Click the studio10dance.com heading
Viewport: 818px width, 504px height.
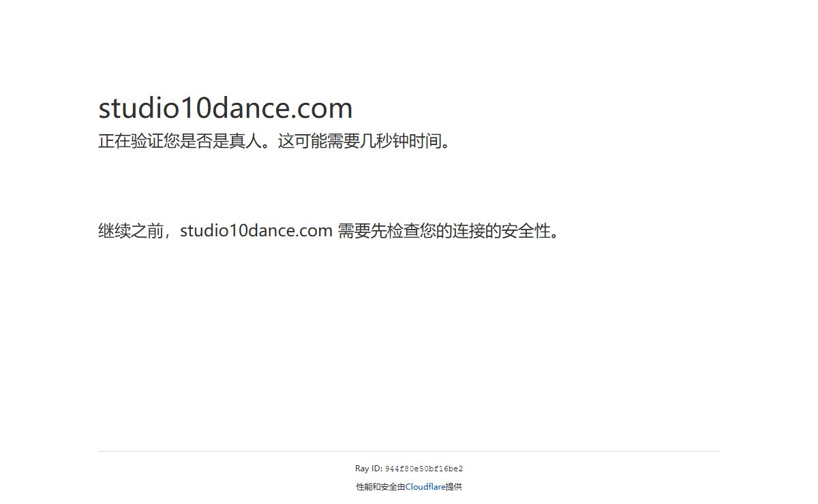226,108
